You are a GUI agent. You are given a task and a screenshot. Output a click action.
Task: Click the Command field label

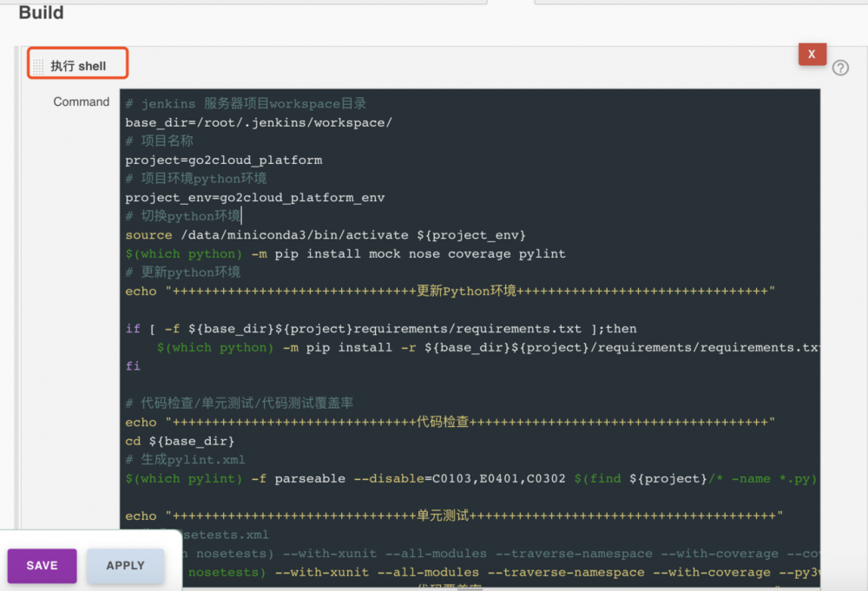(x=81, y=102)
